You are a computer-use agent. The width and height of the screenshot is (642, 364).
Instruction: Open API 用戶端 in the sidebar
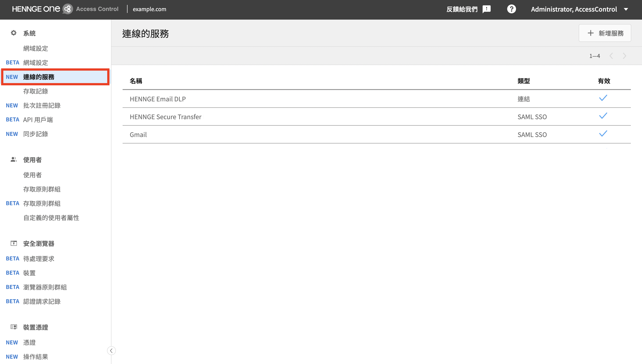click(x=38, y=119)
